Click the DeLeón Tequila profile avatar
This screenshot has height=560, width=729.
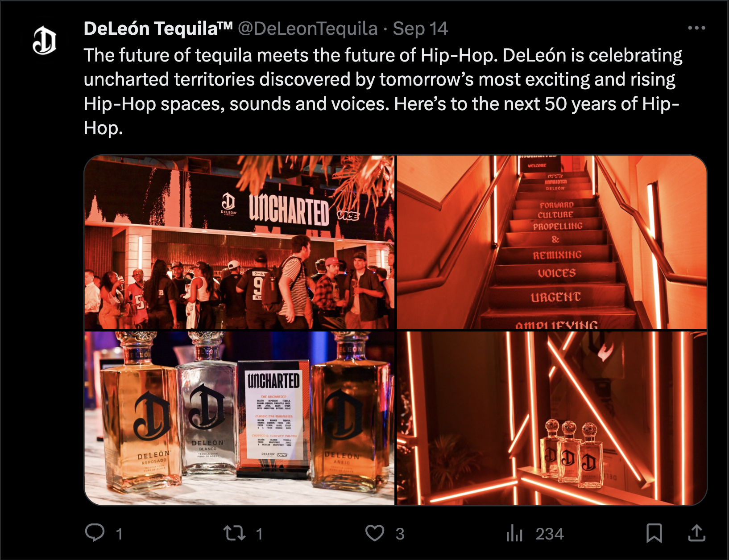pyautogui.click(x=45, y=41)
